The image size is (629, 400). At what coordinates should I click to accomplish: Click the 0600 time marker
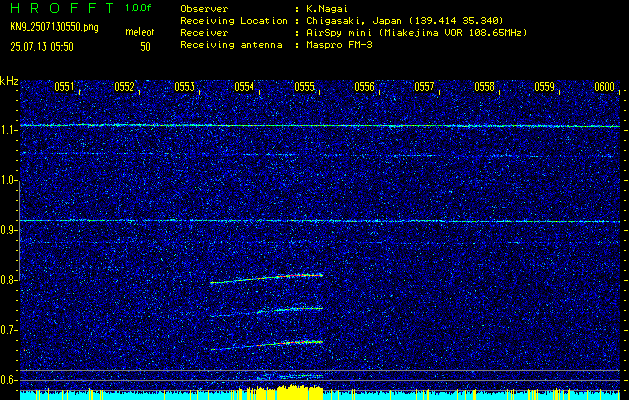(605, 87)
